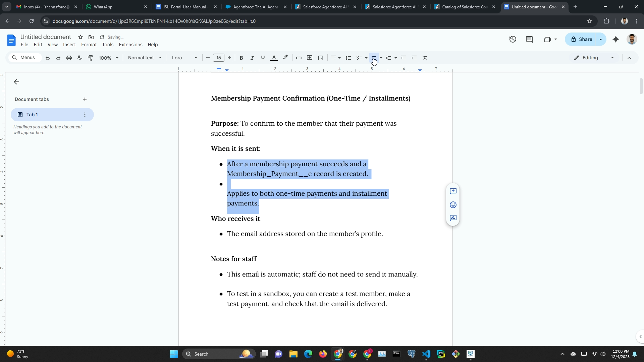
Task: Open the Lora font dropdown
Action: pyautogui.click(x=184, y=58)
